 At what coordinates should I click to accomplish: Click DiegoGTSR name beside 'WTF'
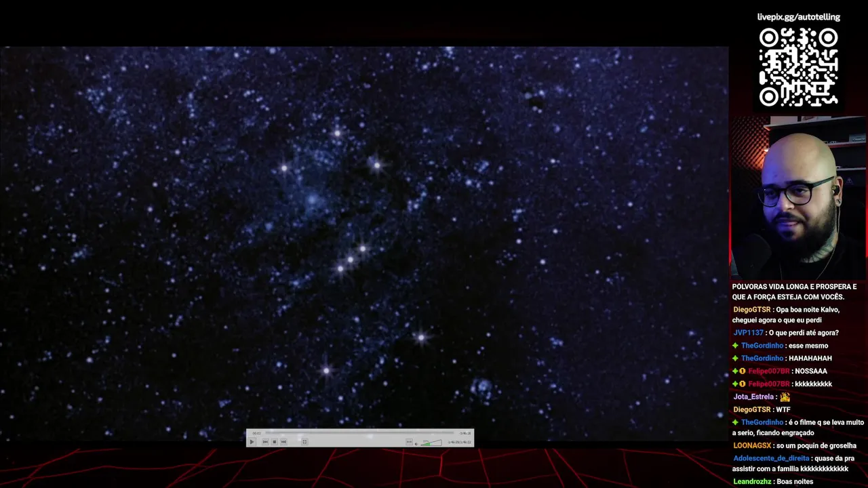click(x=751, y=410)
